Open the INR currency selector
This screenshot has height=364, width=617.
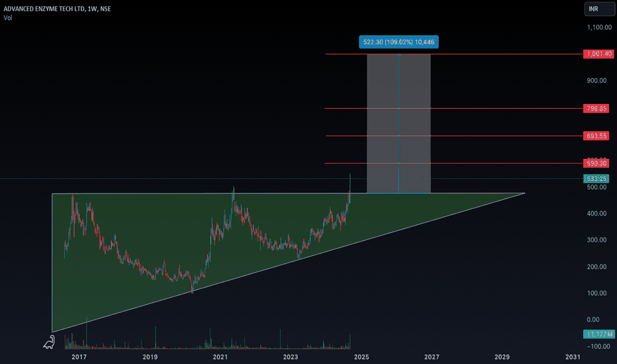click(599, 9)
